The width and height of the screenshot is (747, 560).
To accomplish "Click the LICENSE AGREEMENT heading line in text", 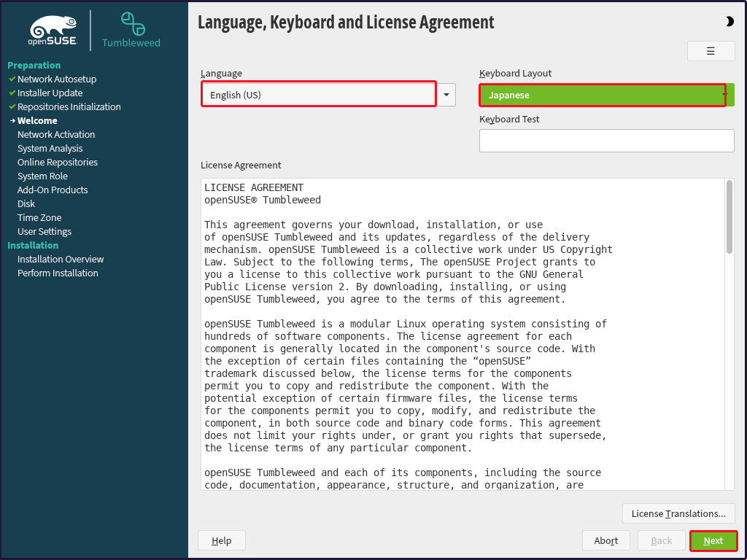I will (254, 187).
